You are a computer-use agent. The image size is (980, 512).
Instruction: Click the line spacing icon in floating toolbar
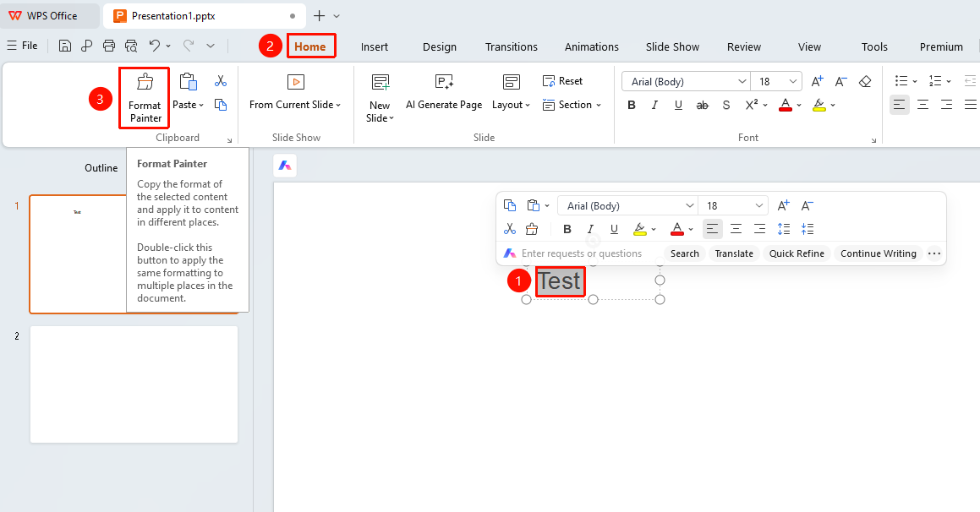(x=784, y=229)
